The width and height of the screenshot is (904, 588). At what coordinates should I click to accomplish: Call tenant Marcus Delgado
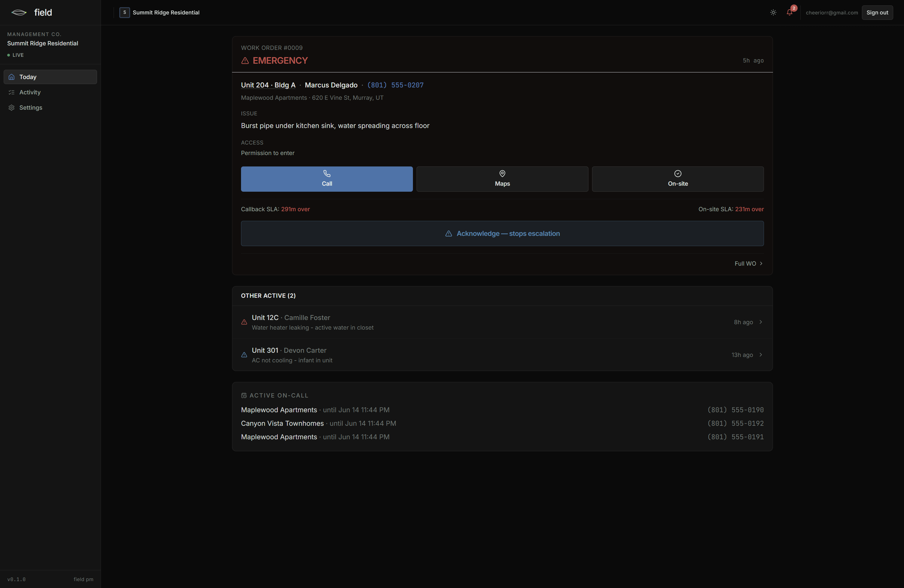327,179
